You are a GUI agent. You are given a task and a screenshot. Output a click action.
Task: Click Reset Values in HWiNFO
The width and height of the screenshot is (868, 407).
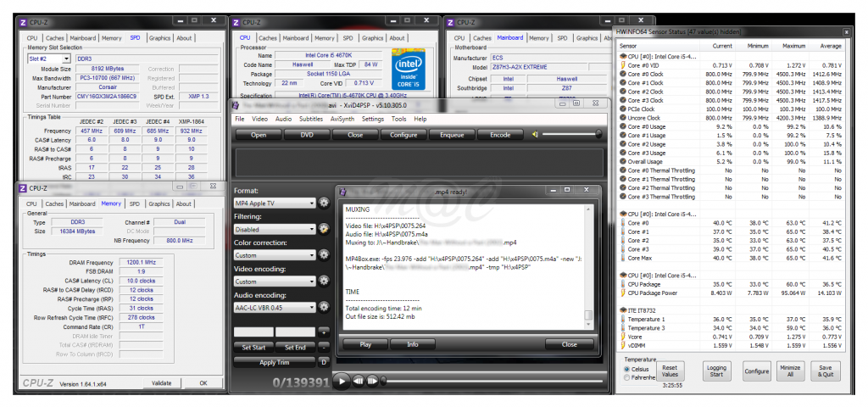[x=669, y=371]
